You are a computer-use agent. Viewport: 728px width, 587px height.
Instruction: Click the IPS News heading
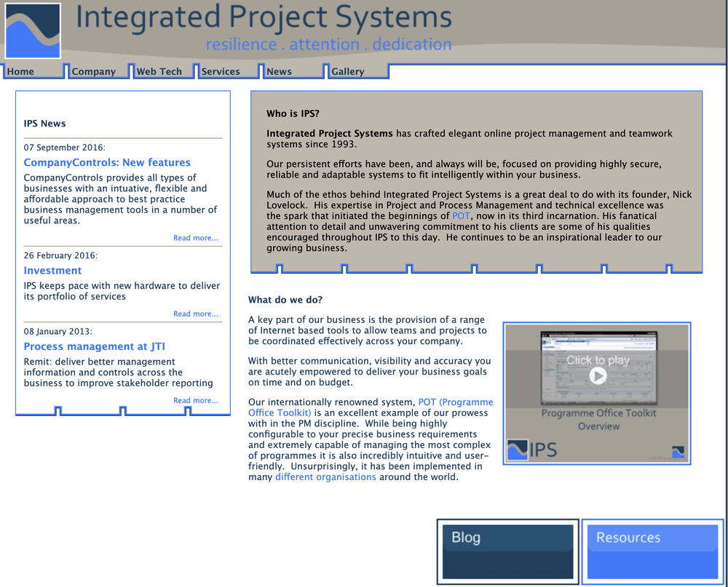[44, 124]
